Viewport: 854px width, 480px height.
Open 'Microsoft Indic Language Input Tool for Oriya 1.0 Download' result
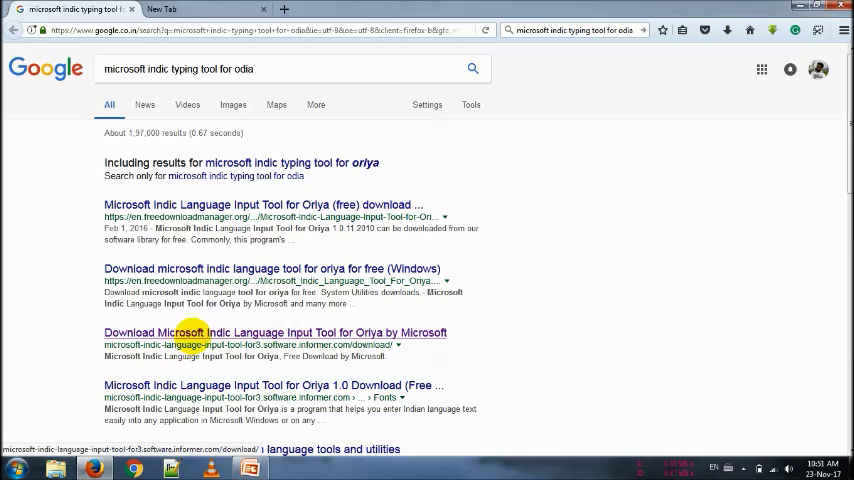[274, 385]
